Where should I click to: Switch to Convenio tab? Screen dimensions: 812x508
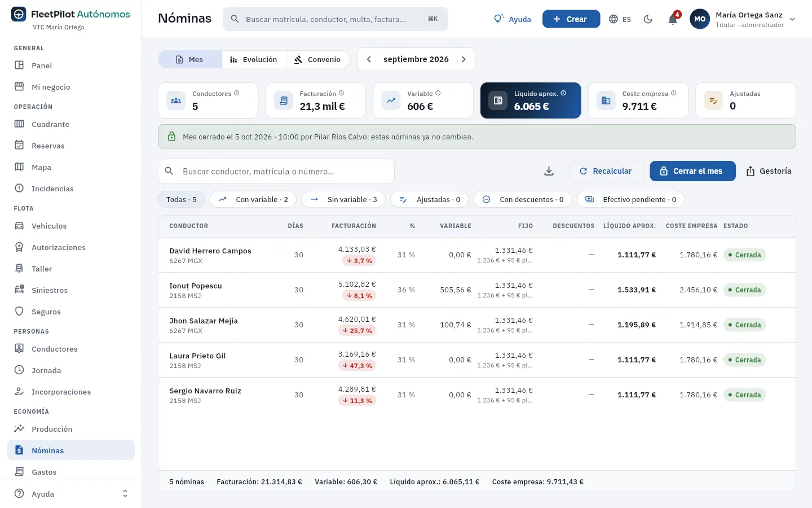coord(318,59)
